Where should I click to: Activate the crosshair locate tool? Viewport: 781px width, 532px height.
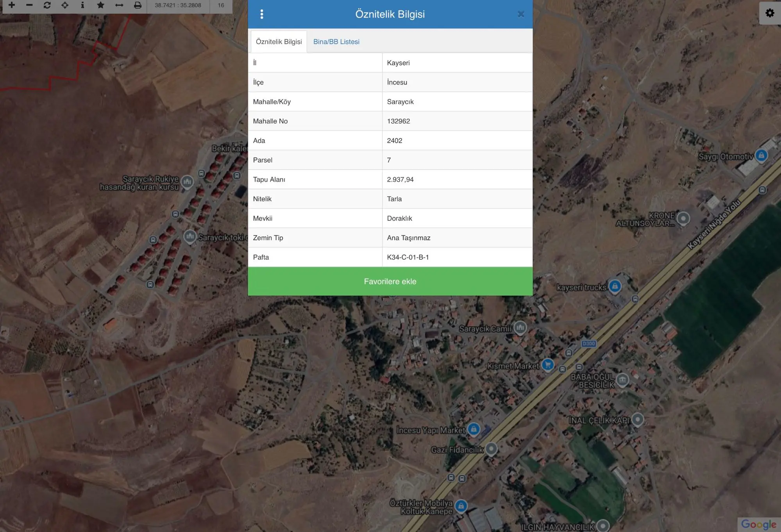[x=65, y=5]
